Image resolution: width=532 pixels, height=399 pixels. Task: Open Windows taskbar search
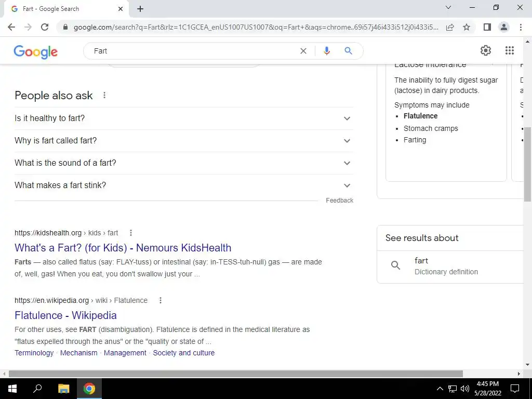pyautogui.click(x=37, y=389)
